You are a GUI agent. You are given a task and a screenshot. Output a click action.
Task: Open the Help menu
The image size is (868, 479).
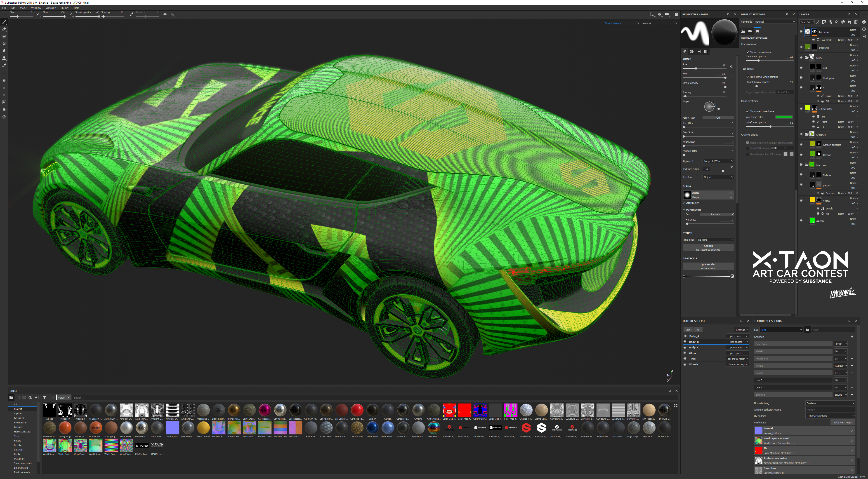[x=76, y=8]
